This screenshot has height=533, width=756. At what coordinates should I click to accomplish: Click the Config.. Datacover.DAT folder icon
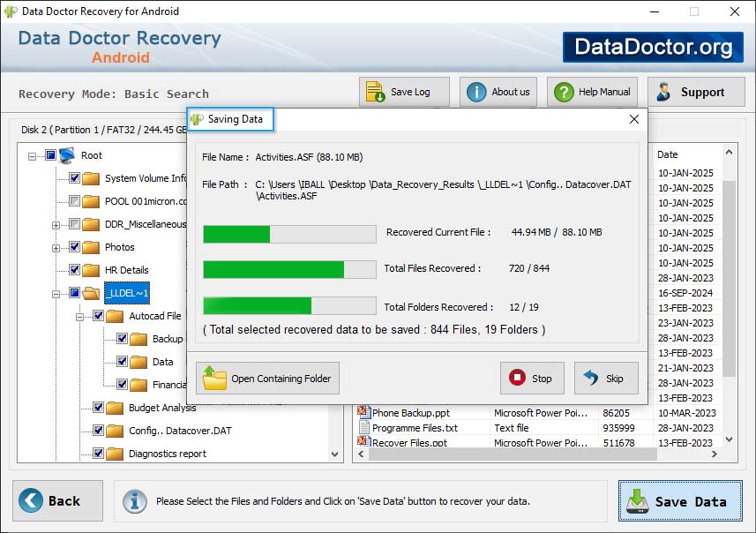click(x=115, y=431)
